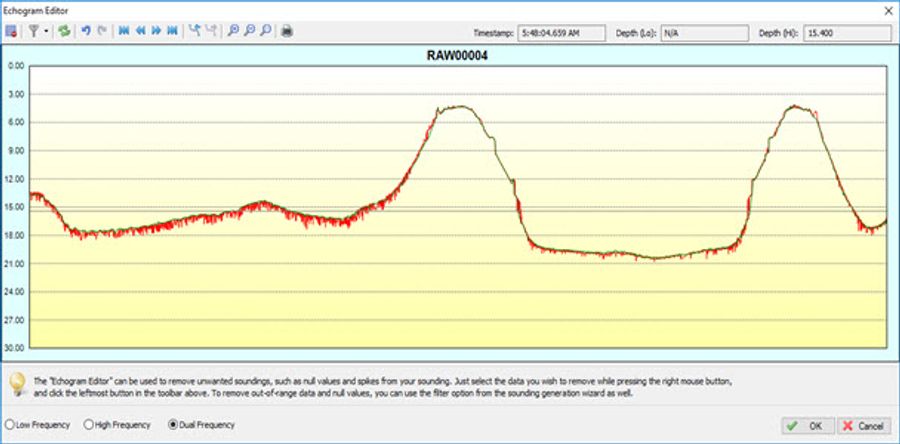Click the Depth (Lo) field
900x444 pixels.
tap(705, 33)
